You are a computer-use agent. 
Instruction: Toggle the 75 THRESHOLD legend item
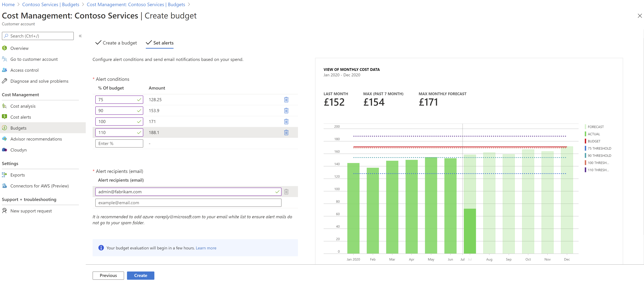[x=599, y=148]
